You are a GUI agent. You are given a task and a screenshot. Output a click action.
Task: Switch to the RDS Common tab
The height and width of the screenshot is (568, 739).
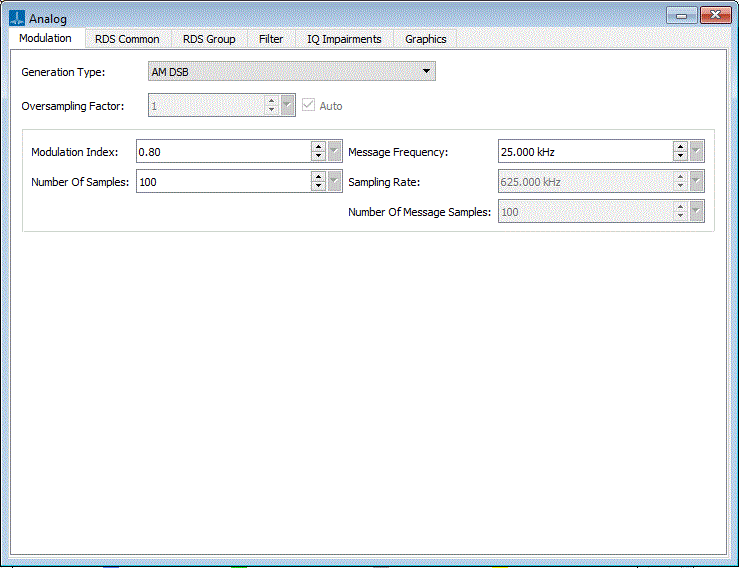coord(127,39)
